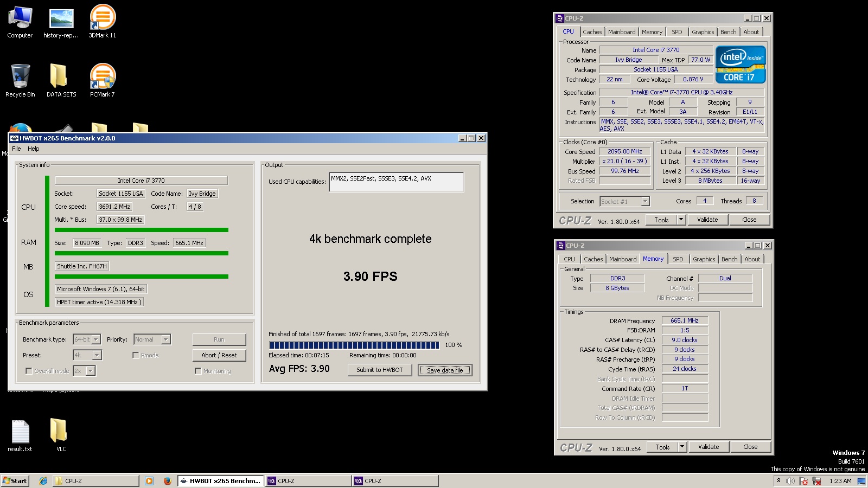Click the Save data file button
Viewport: 868px width, 488px height.
click(x=445, y=370)
